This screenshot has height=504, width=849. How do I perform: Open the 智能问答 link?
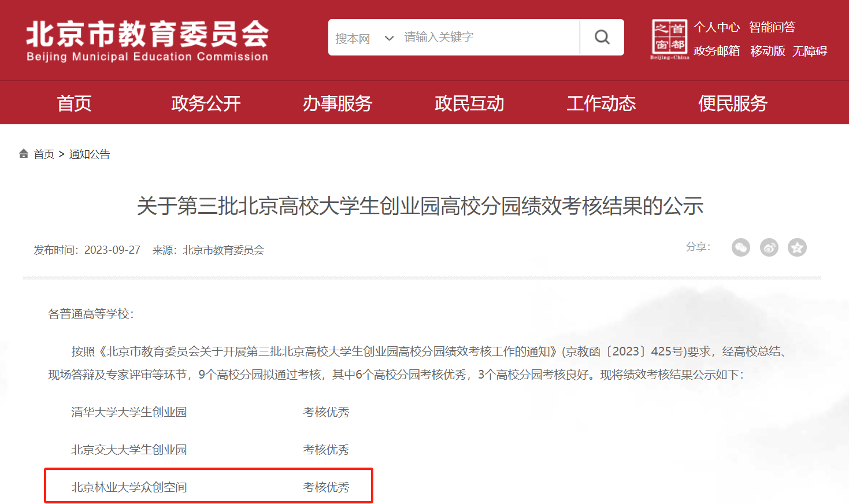[772, 27]
